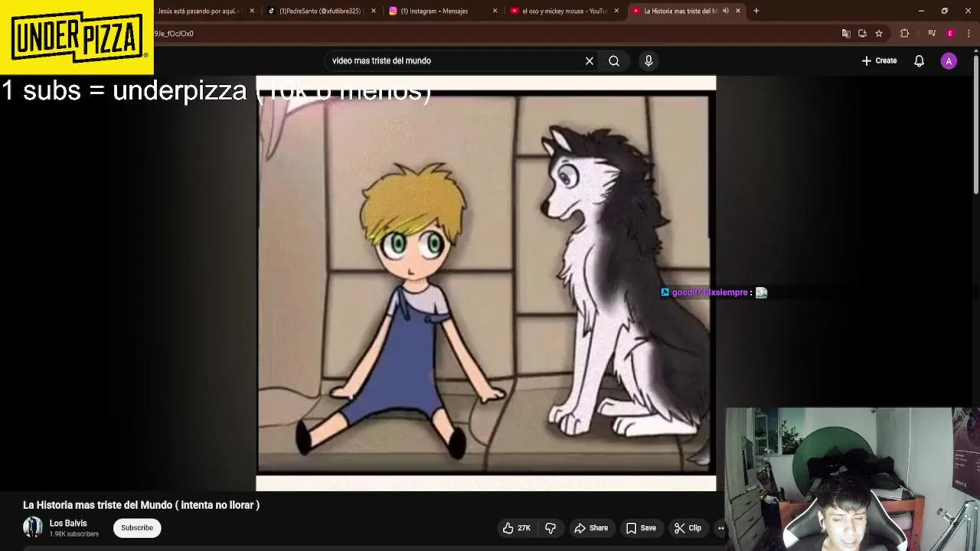Start voice search with the microphone icon
980x551 pixels.
pyautogui.click(x=648, y=60)
